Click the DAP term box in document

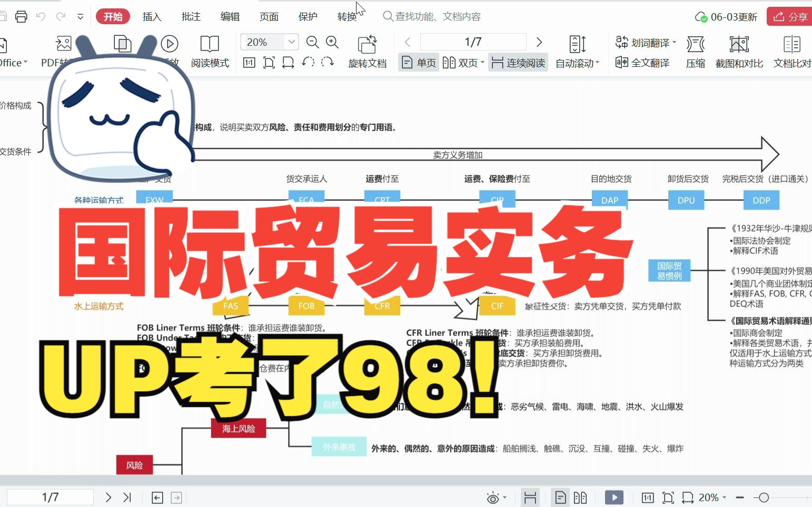(610, 200)
